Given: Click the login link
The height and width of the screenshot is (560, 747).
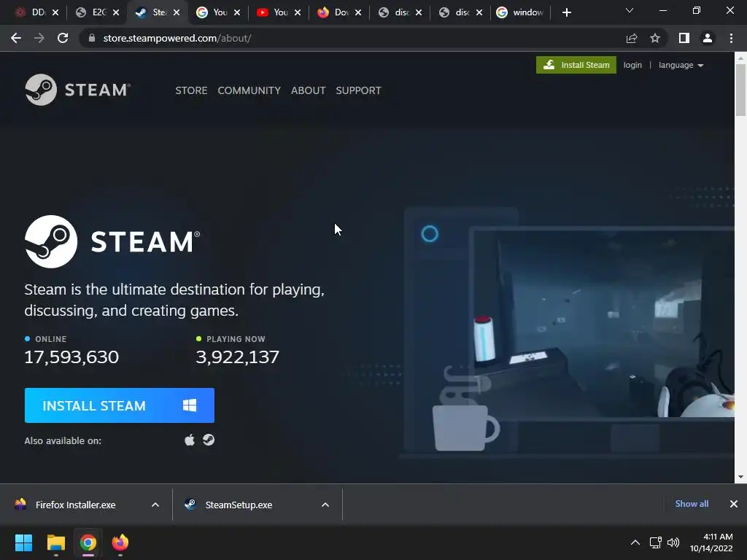Looking at the screenshot, I should pyautogui.click(x=632, y=65).
